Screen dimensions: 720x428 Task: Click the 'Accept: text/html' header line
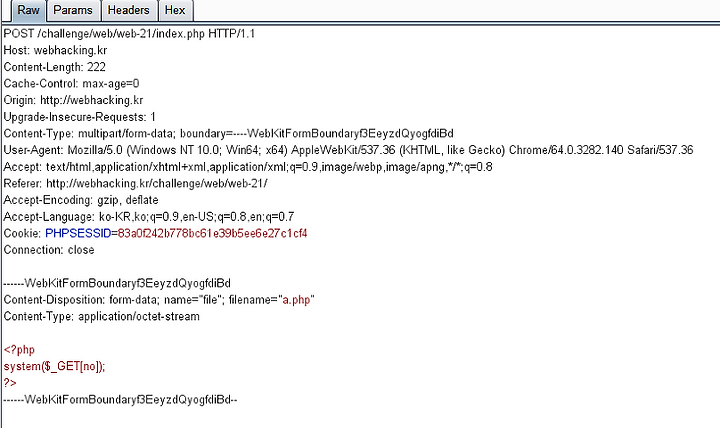tap(248, 167)
